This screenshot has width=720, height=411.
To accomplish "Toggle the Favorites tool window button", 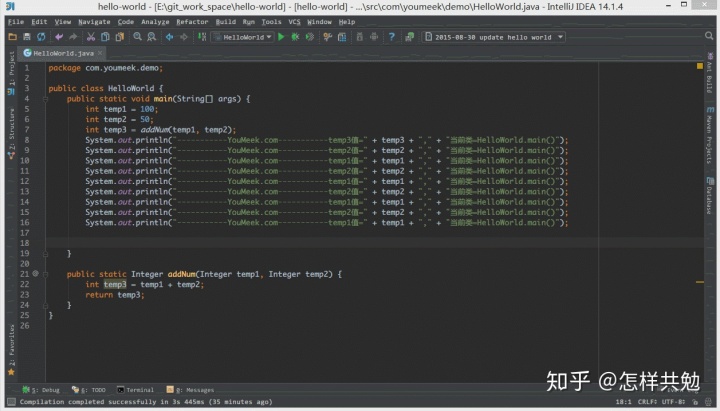I will pos(11,350).
